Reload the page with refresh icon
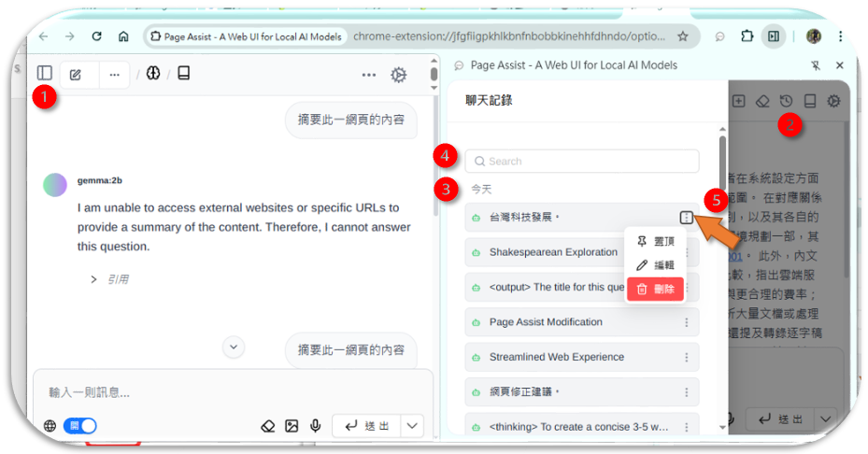The height and width of the screenshot is (454, 868). (97, 36)
